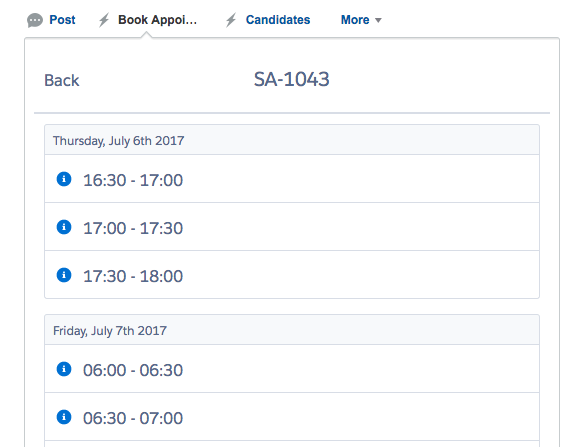This screenshot has height=447, width=572.
Task: Click info icon for 17:30 - 18:00 slot
Action: click(64, 275)
